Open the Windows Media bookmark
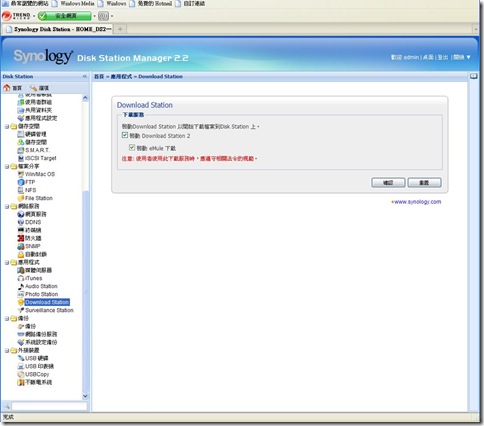Screen dimensions: 484x426 pos(73,4)
